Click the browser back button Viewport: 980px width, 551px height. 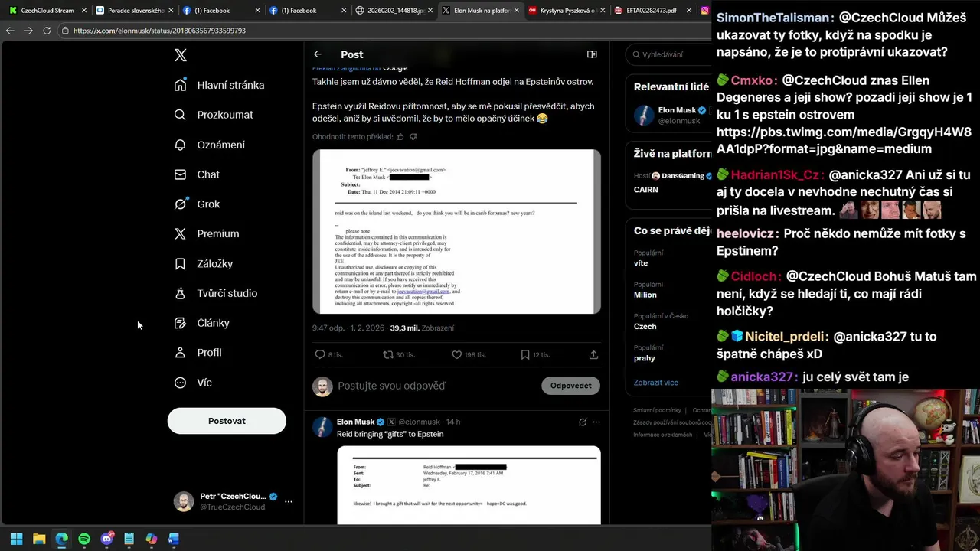click(10, 31)
